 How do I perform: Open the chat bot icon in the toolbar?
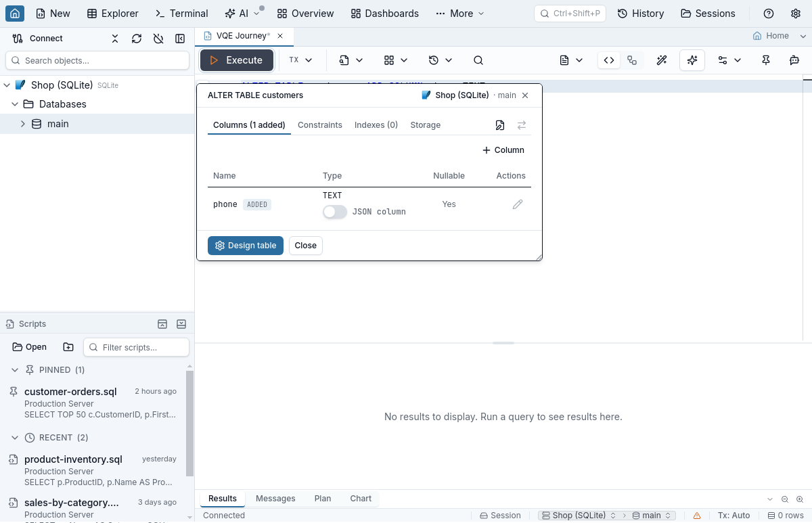click(x=794, y=60)
